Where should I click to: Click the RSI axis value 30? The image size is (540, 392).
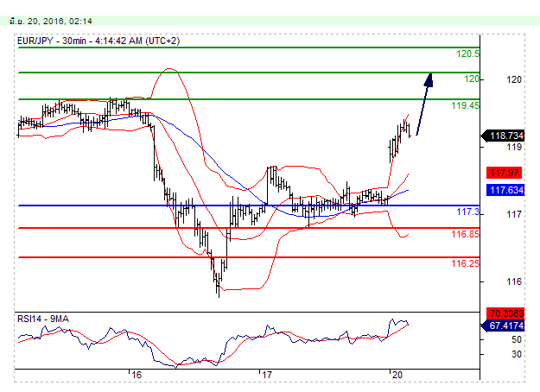tap(516, 354)
